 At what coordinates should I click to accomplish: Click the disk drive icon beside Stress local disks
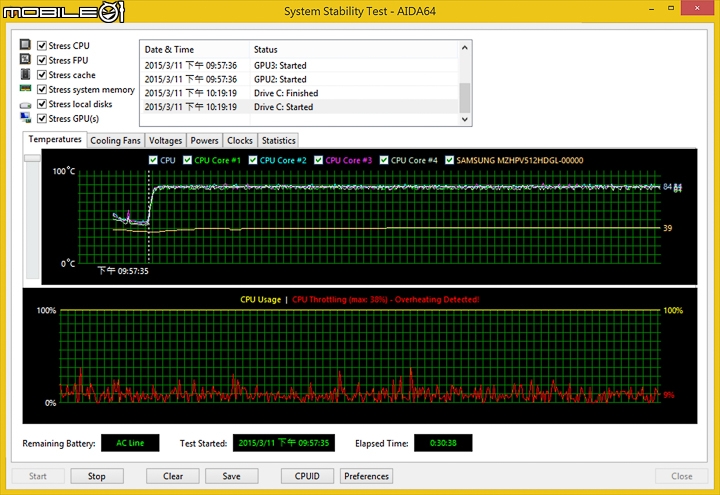tap(25, 105)
